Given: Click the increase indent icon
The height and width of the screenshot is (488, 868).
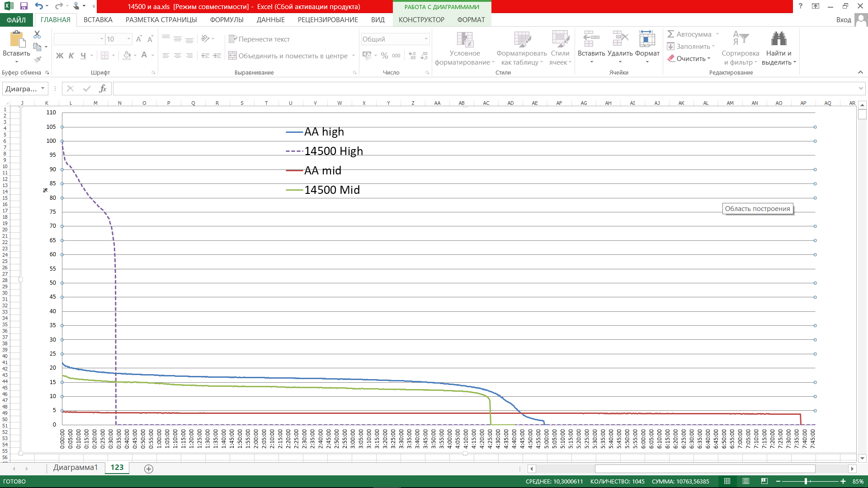Looking at the screenshot, I should tap(217, 56).
